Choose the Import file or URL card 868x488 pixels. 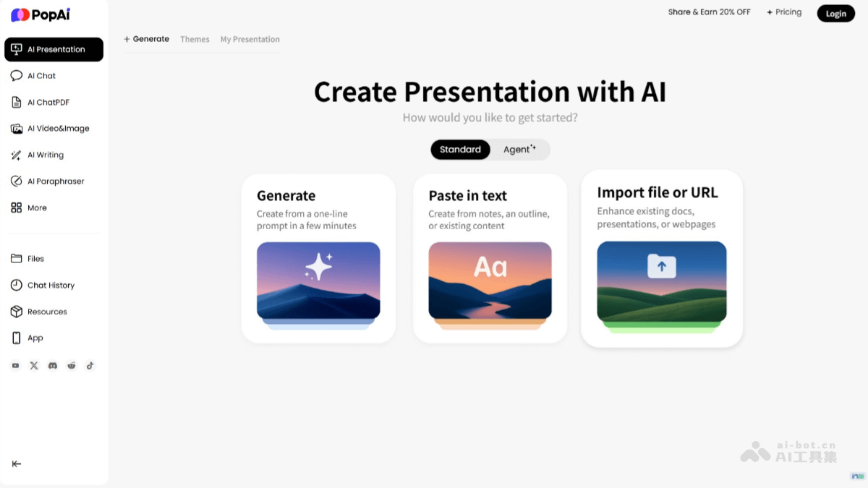click(661, 258)
